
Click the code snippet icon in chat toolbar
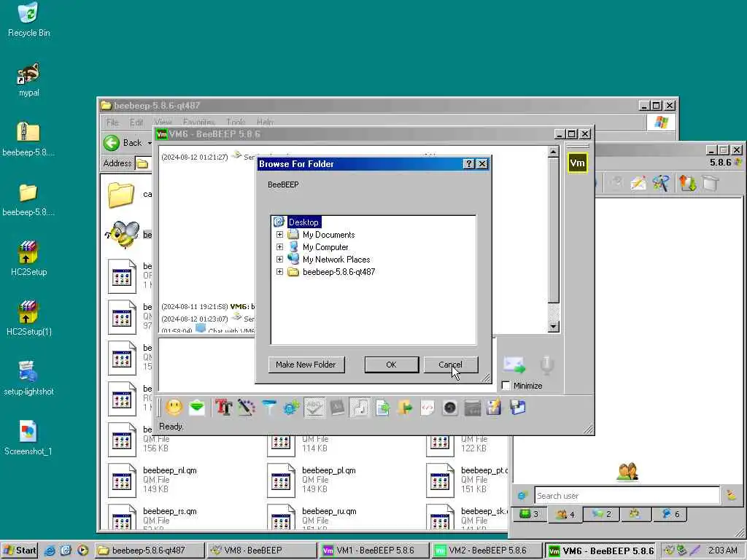pos(427,408)
